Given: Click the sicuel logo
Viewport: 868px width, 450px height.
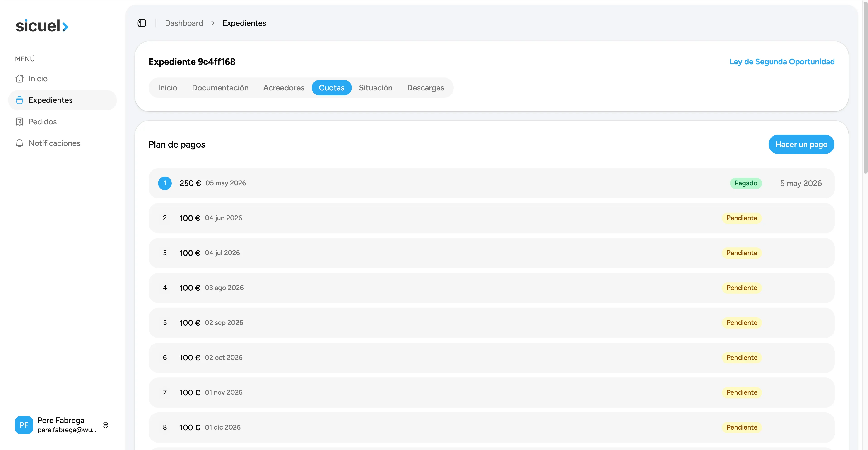Looking at the screenshot, I should point(42,26).
